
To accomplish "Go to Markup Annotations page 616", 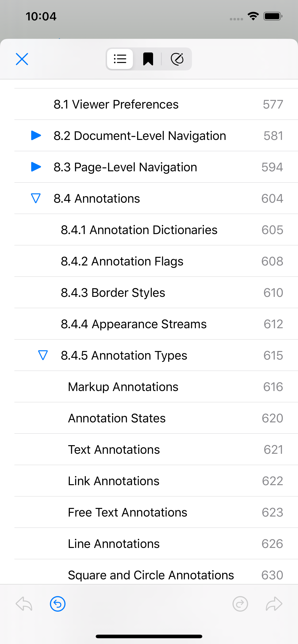I will 156,386.
